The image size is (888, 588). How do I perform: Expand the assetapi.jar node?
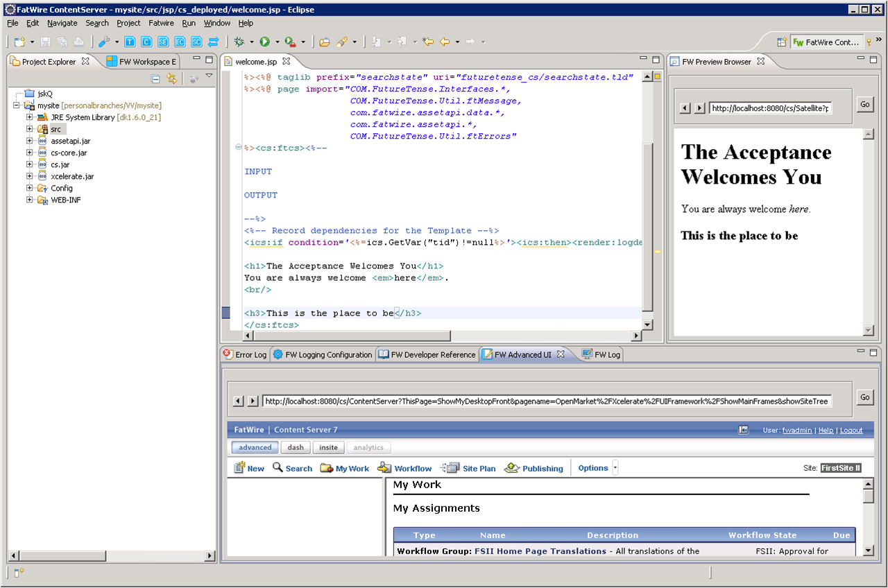click(30, 141)
